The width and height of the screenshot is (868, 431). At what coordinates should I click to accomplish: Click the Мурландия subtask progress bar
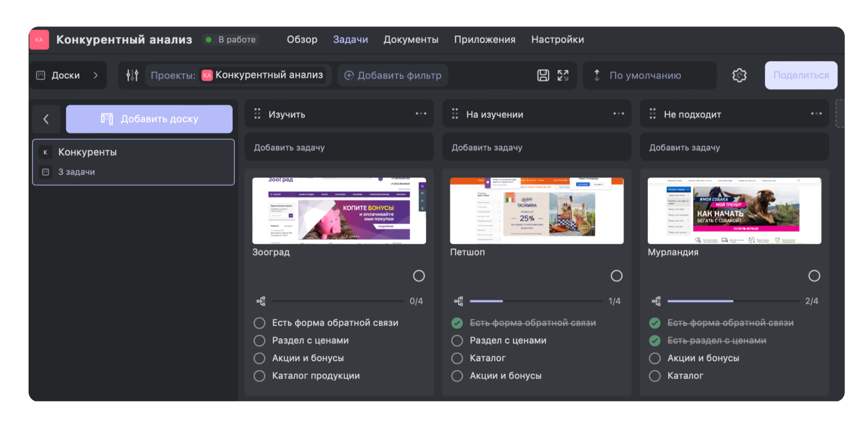pyautogui.click(x=733, y=301)
